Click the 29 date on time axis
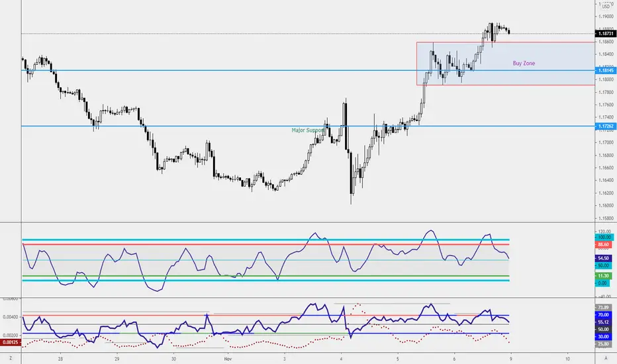Screen dimensions: 617x364 coord(117,359)
